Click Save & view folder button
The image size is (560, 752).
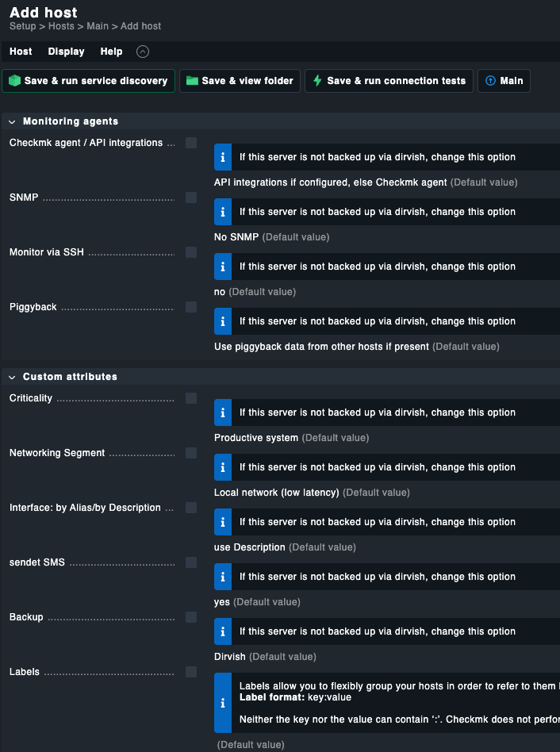(x=240, y=81)
